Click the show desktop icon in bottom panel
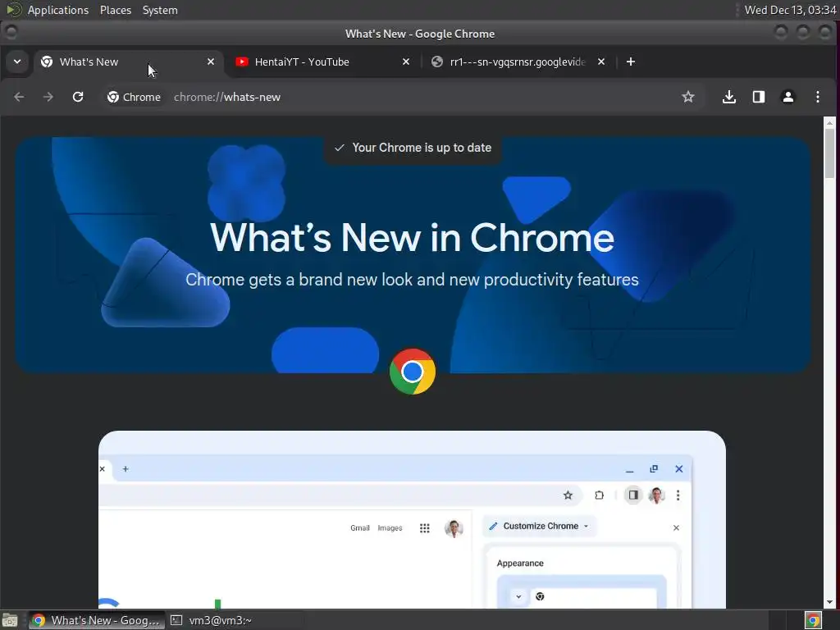This screenshot has width=840, height=630. click(x=10, y=620)
